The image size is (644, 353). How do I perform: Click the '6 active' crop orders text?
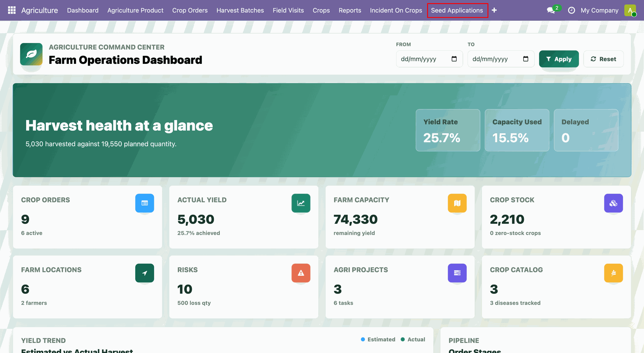coord(32,233)
